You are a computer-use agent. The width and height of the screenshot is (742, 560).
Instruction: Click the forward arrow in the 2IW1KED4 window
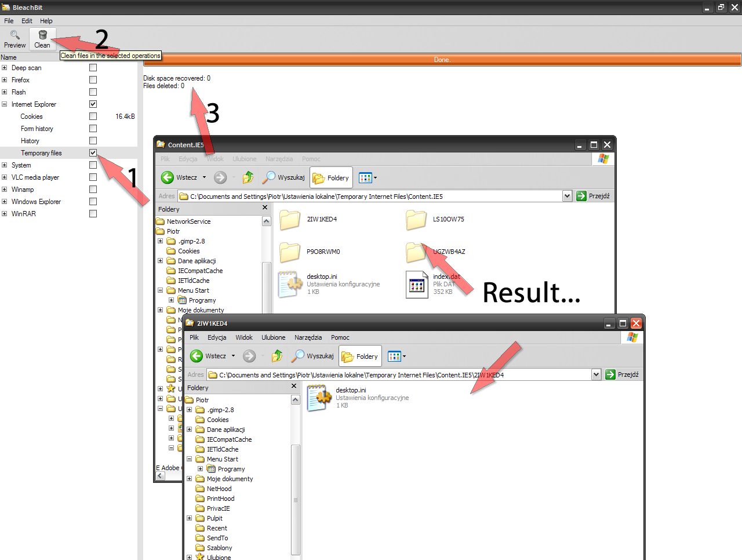pyautogui.click(x=249, y=356)
